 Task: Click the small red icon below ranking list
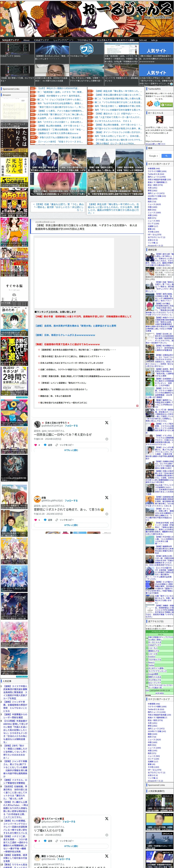point(137,405)
